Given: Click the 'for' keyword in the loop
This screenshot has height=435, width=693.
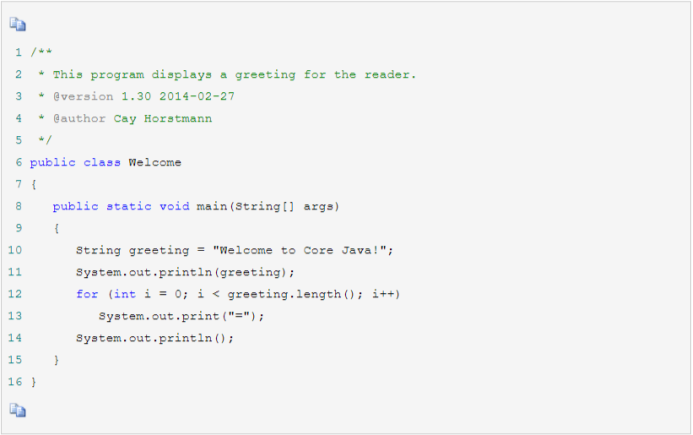Looking at the screenshot, I should click(87, 294).
